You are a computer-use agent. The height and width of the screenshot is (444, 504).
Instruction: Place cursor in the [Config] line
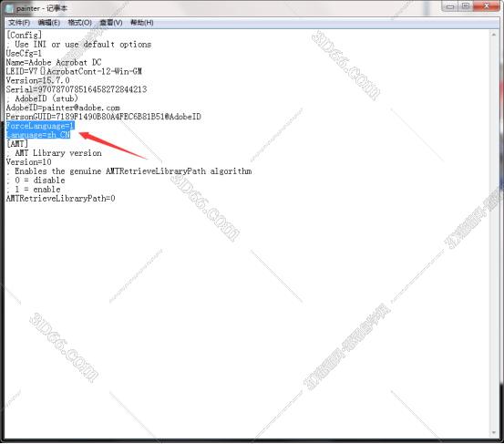point(24,35)
